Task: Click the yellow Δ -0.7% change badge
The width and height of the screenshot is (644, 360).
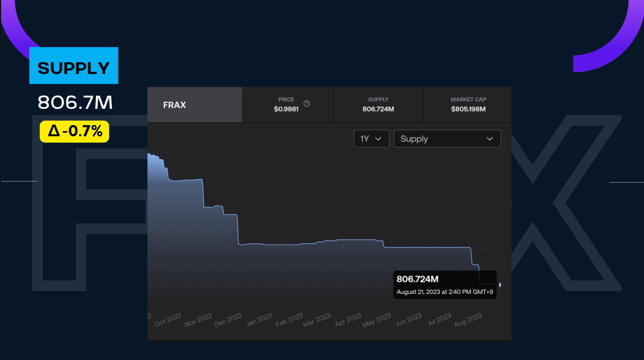Action: (75, 131)
